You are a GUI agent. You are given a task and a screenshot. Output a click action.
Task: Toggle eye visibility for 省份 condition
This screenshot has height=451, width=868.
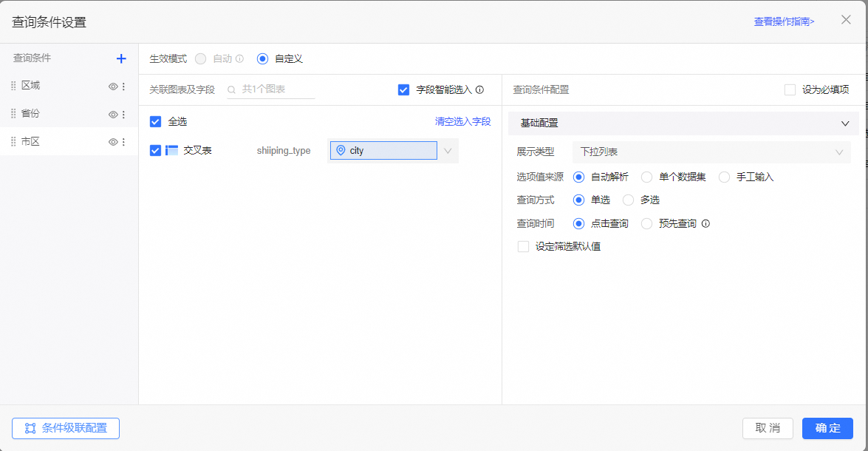[x=113, y=115]
